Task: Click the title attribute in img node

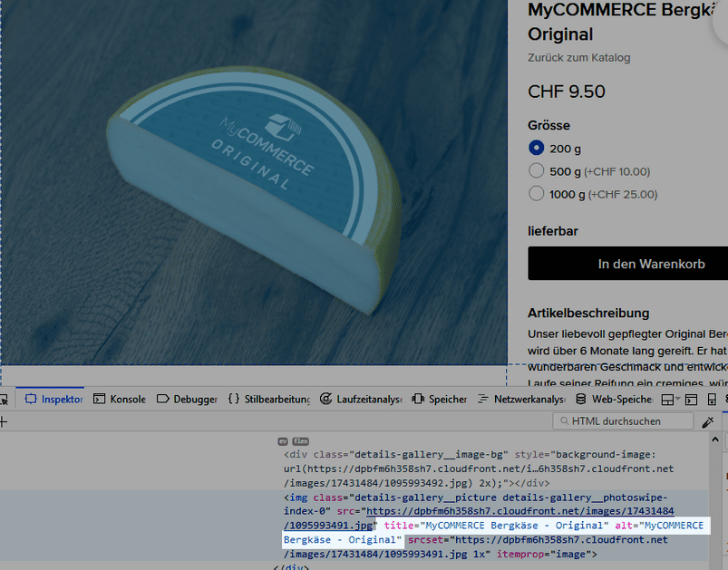Action: [x=496, y=526]
